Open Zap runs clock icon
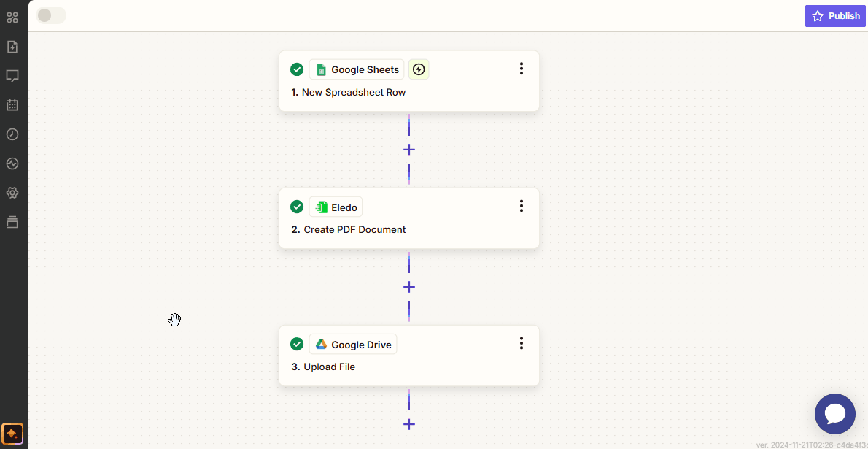This screenshot has width=868, height=449. click(x=12, y=134)
